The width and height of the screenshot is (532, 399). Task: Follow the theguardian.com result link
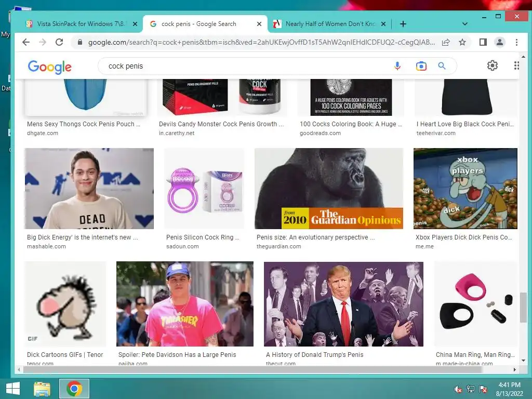click(x=278, y=246)
